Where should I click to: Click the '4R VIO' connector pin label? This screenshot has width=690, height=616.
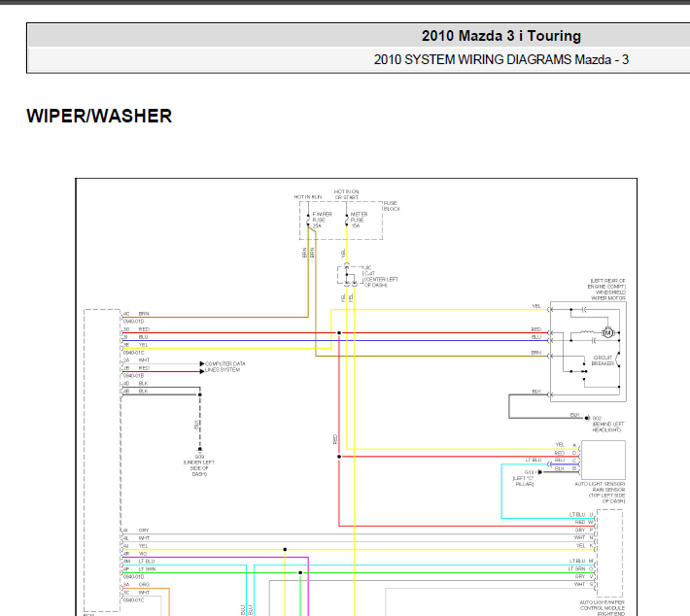135,554
